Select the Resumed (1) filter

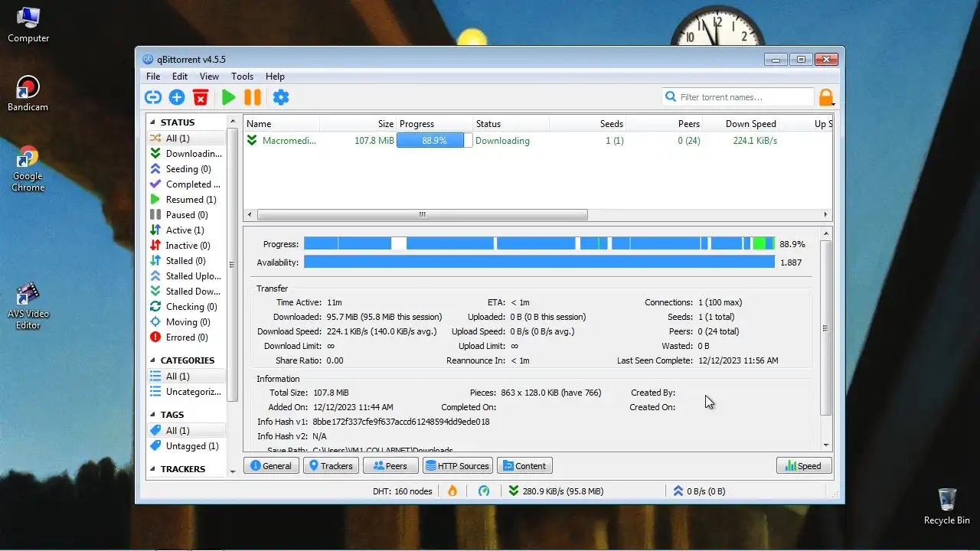186,200
